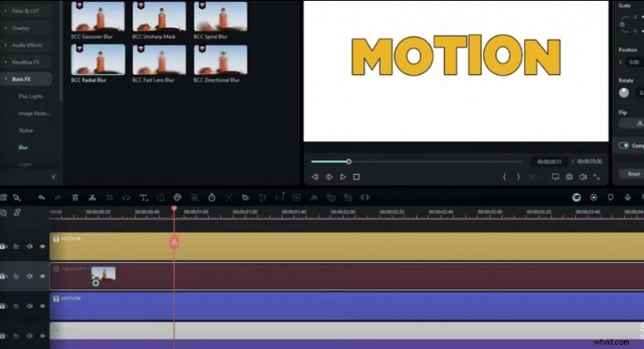Image resolution: width=644 pixels, height=349 pixels.
Task: Hide the top yellow MOTION track
Action: [42, 247]
